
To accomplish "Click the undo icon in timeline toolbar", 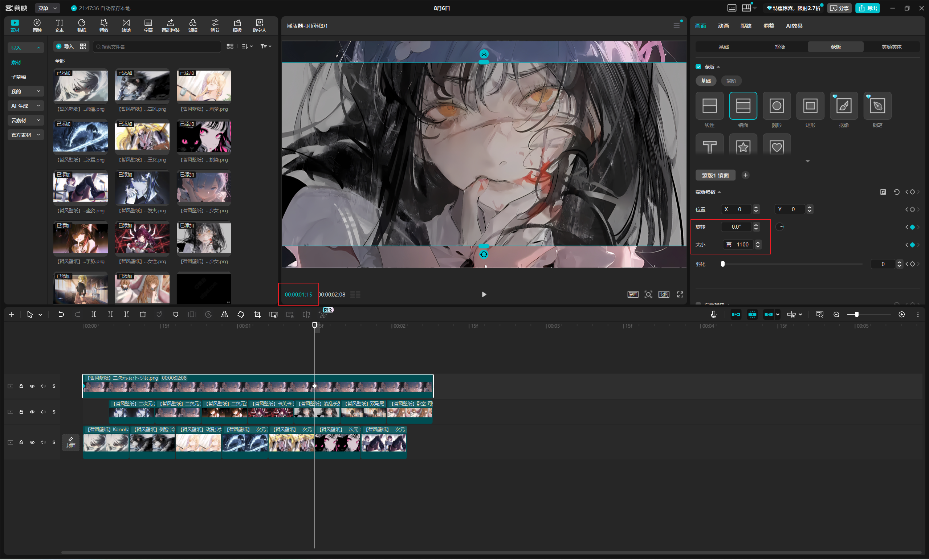I will point(61,314).
